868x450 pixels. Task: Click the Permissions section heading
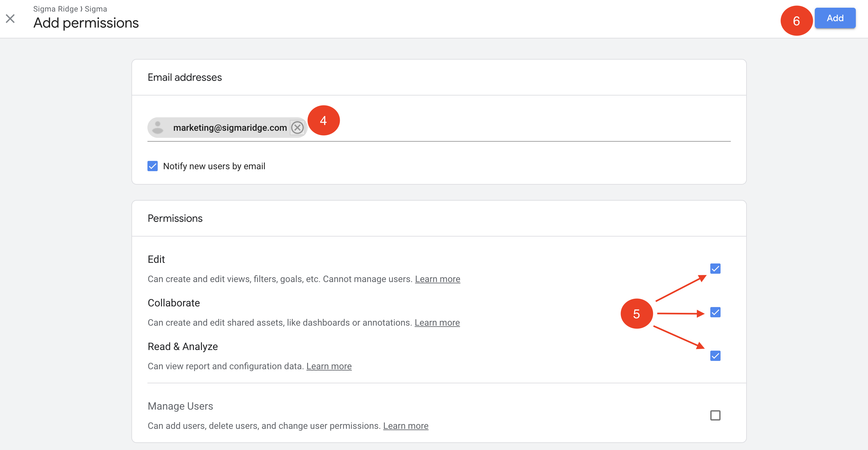coord(175,218)
